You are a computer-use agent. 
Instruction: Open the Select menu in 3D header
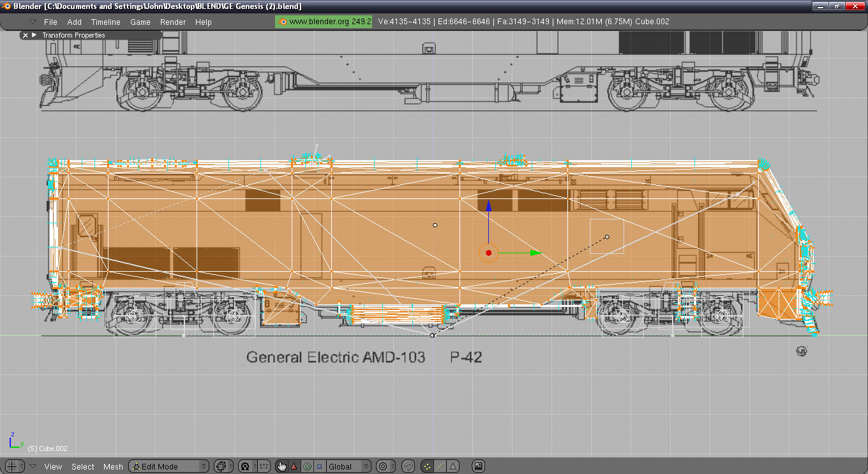[82, 466]
